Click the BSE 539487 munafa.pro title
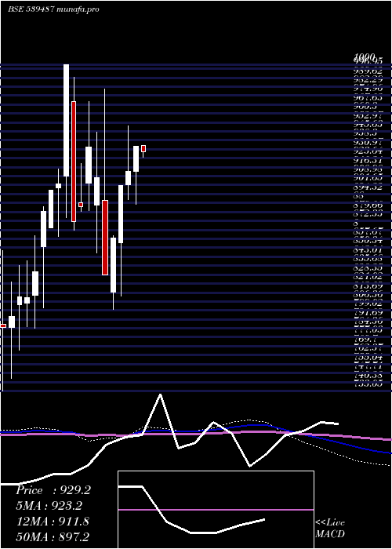The width and height of the screenshot is (392, 549). pyautogui.click(x=53, y=9)
